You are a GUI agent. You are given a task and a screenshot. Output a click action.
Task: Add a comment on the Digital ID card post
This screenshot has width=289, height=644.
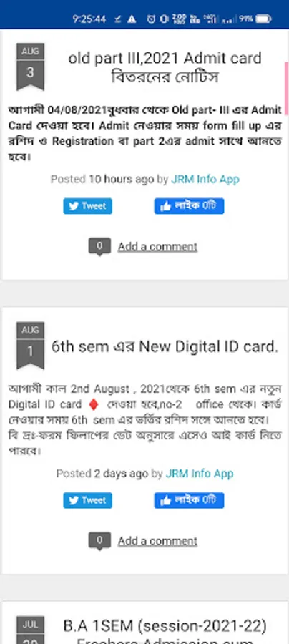pos(157,542)
